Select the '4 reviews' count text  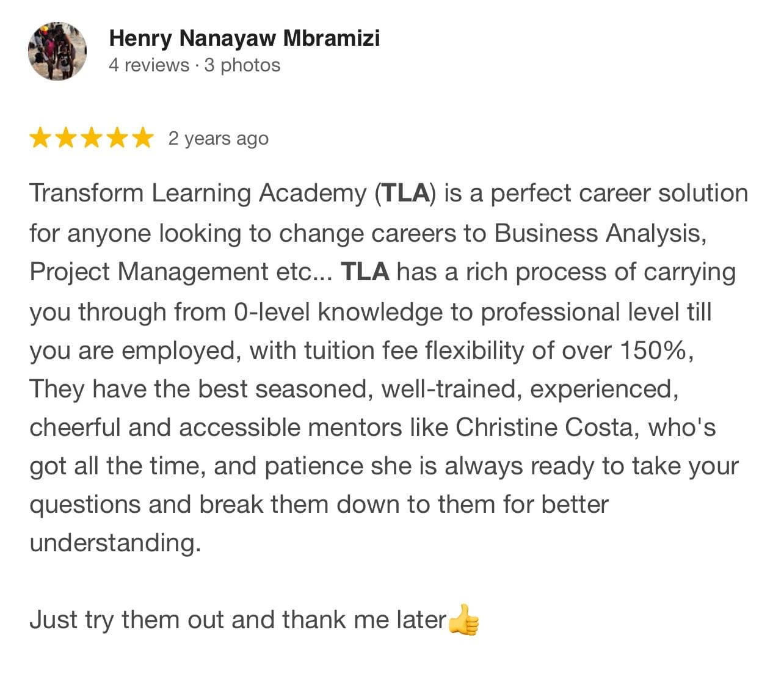(x=149, y=65)
